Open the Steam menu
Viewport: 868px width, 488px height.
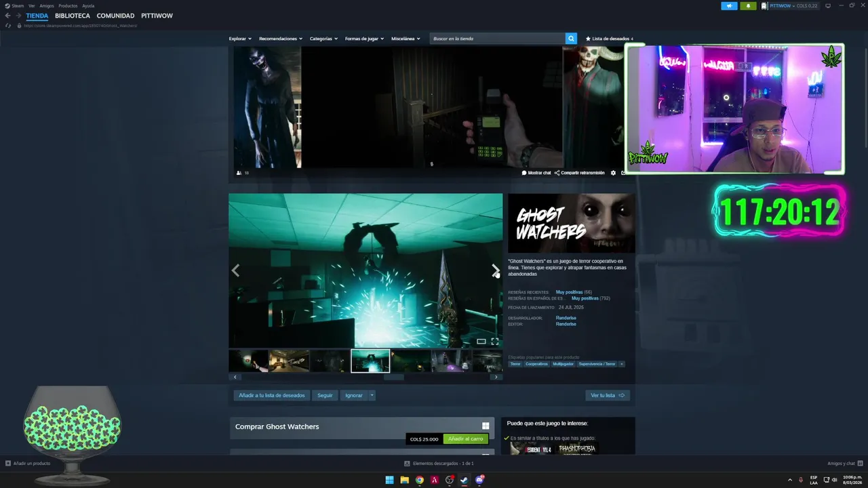(x=18, y=5)
